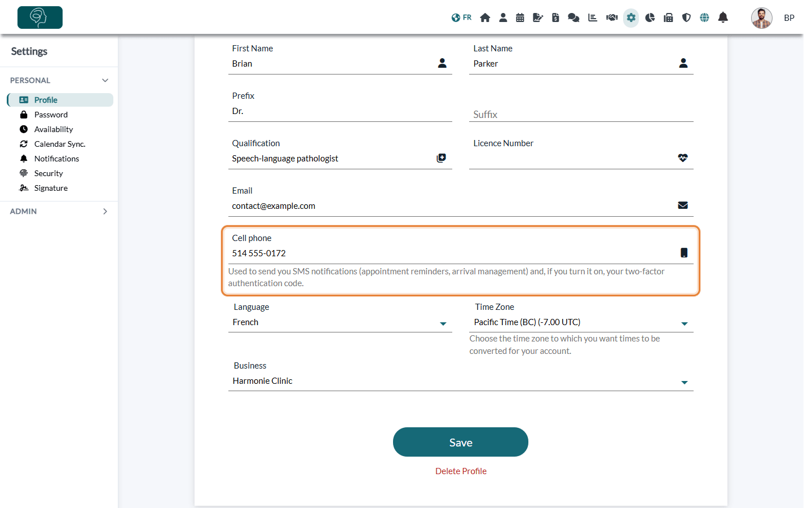Open the shield security icon in top bar
812x508 pixels.
[x=686, y=17]
